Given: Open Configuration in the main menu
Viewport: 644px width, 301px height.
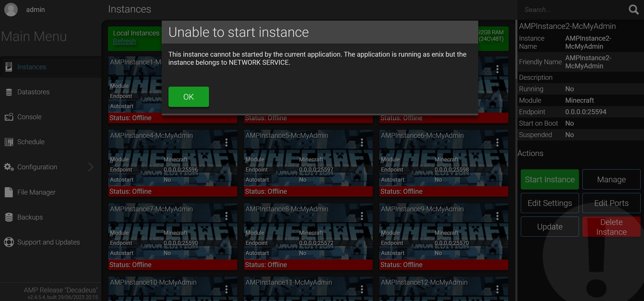Looking at the screenshot, I should 51,167.
